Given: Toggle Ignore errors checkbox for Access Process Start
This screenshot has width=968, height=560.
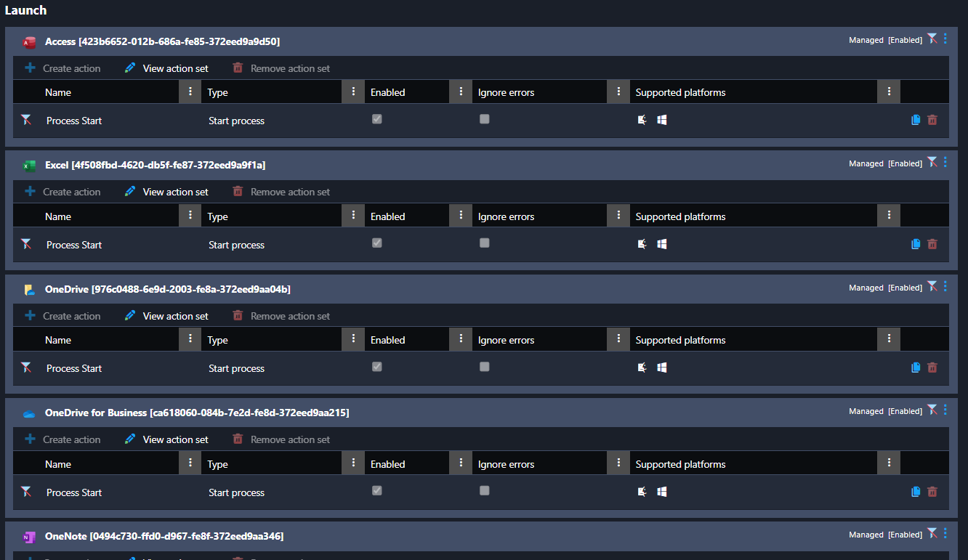Looking at the screenshot, I should [485, 119].
